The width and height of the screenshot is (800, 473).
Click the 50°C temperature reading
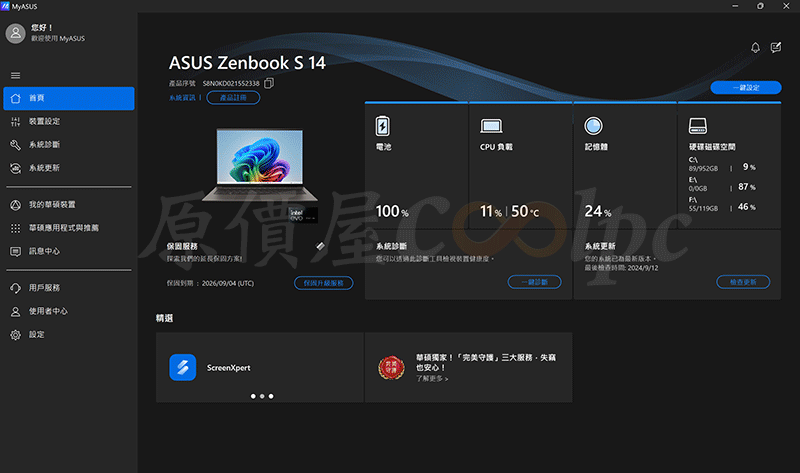tap(525, 211)
